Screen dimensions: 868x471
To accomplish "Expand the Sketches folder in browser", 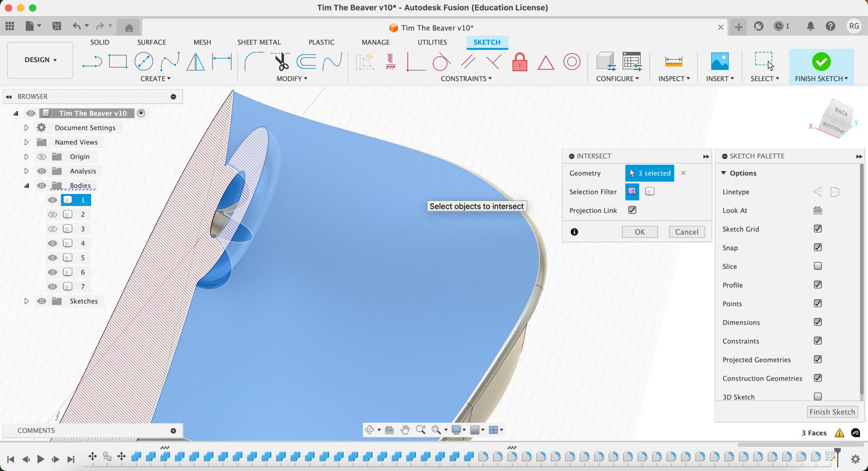I will 26,301.
